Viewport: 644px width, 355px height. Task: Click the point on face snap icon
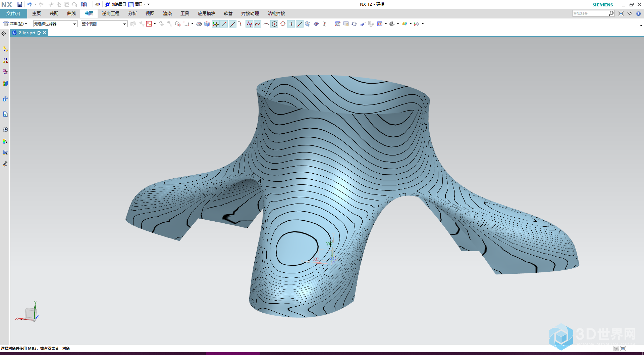[x=308, y=24]
